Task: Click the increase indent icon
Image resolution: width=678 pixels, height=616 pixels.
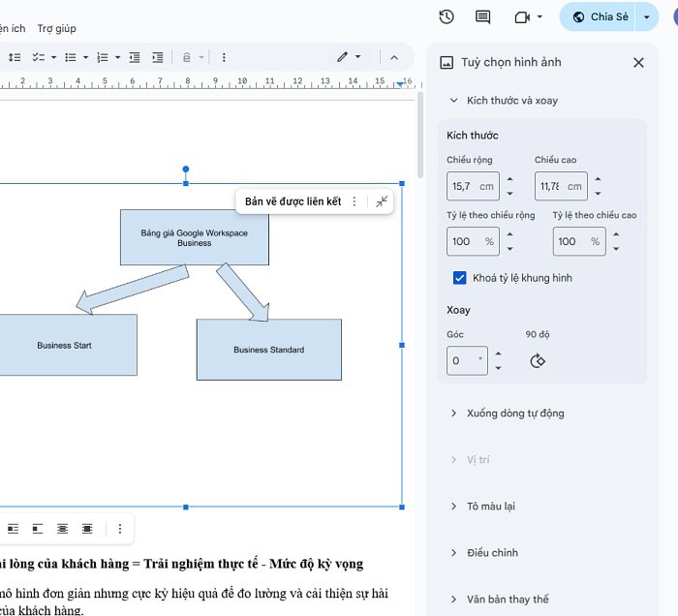Action: coord(158,57)
